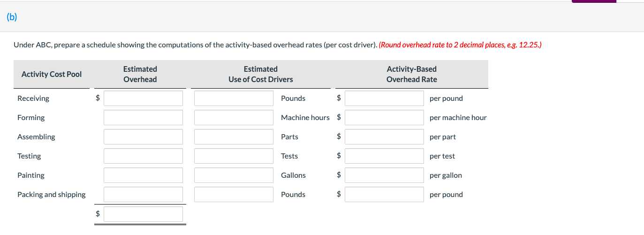Click the Assembling Parts quantity field
644x235 pixels.
[x=234, y=137]
